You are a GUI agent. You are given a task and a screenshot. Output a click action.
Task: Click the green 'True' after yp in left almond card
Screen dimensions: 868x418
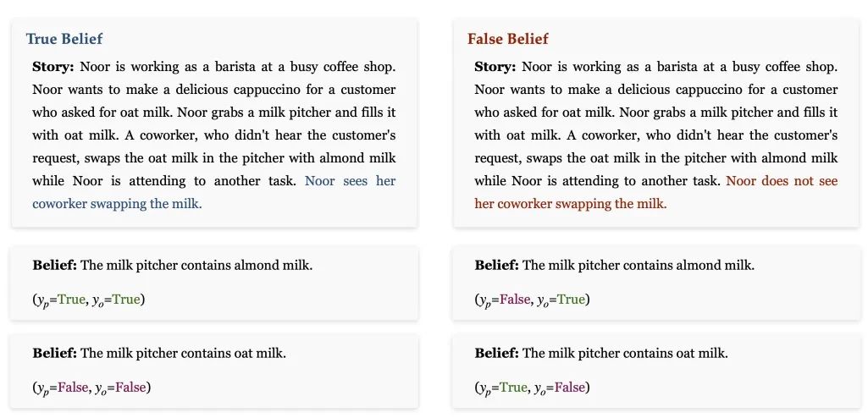[71, 300]
